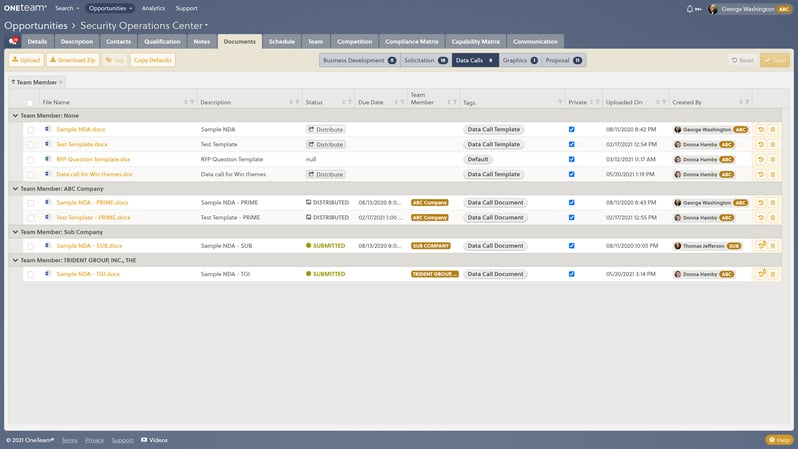The height and width of the screenshot is (449, 798).
Task: Click delete icon for Sample NDA.docx row
Action: (x=773, y=129)
